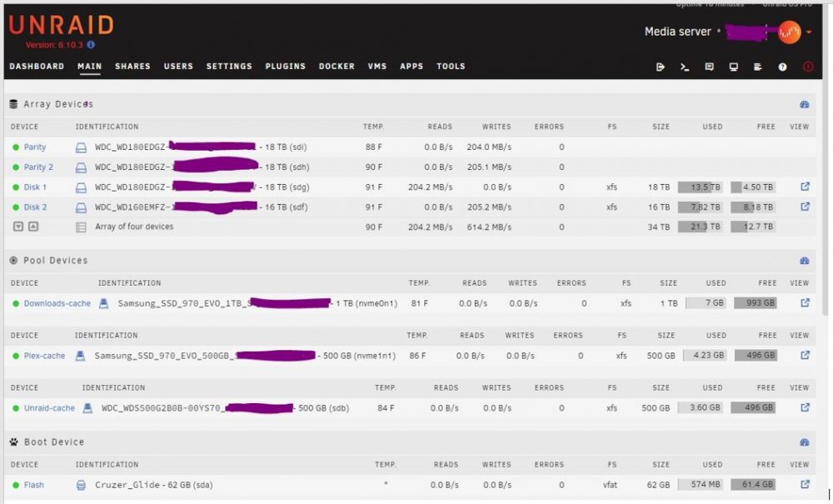Open the Parity device link
The image size is (833, 504).
click(34, 147)
